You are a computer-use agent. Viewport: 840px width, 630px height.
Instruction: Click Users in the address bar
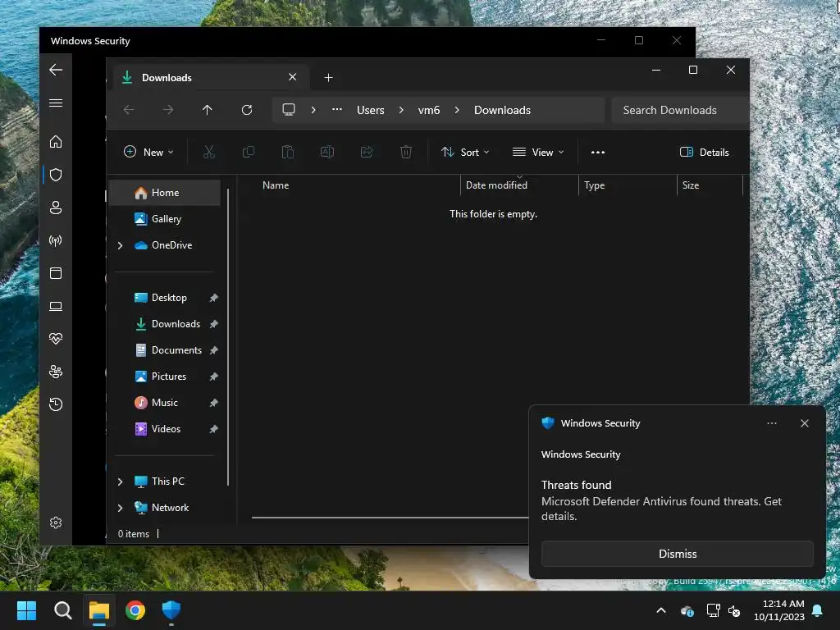[x=371, y=110]
